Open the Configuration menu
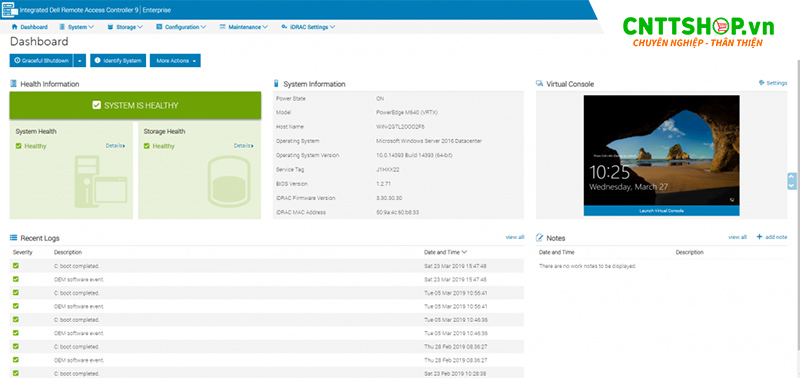 (x=181, y=27)
